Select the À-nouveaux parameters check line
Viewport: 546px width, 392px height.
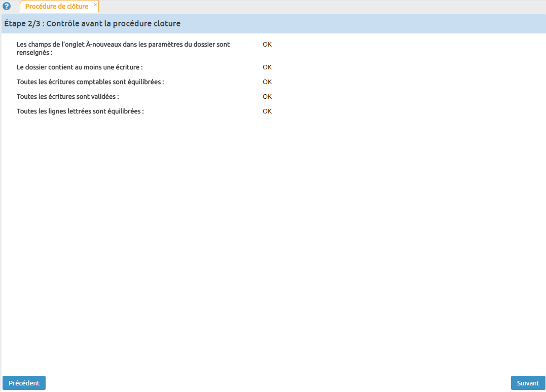coord(124,48)
